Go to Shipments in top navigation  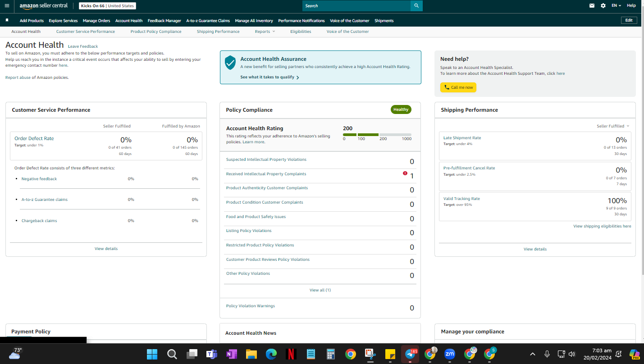[384, 21]
